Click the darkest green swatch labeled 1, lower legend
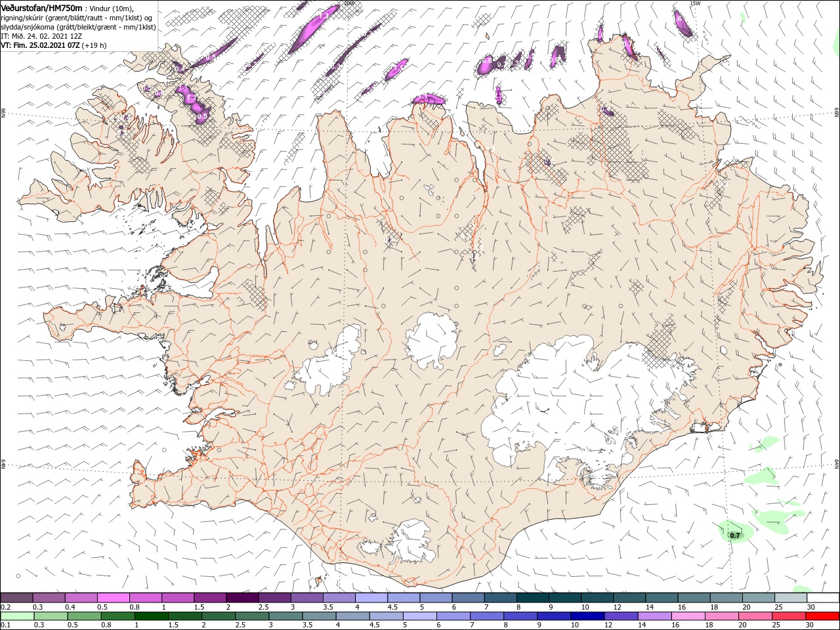 point(151,616)
